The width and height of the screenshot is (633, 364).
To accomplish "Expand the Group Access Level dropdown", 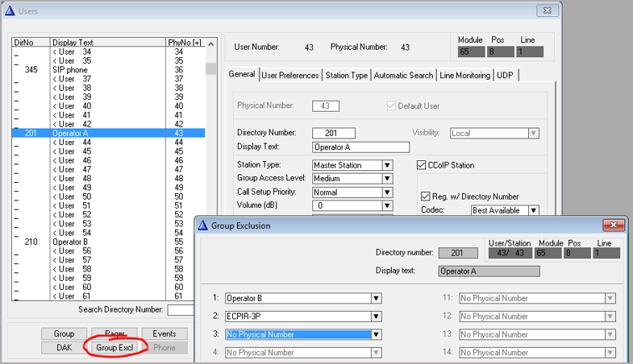I will pyautogui.click(x=388, y=179).
